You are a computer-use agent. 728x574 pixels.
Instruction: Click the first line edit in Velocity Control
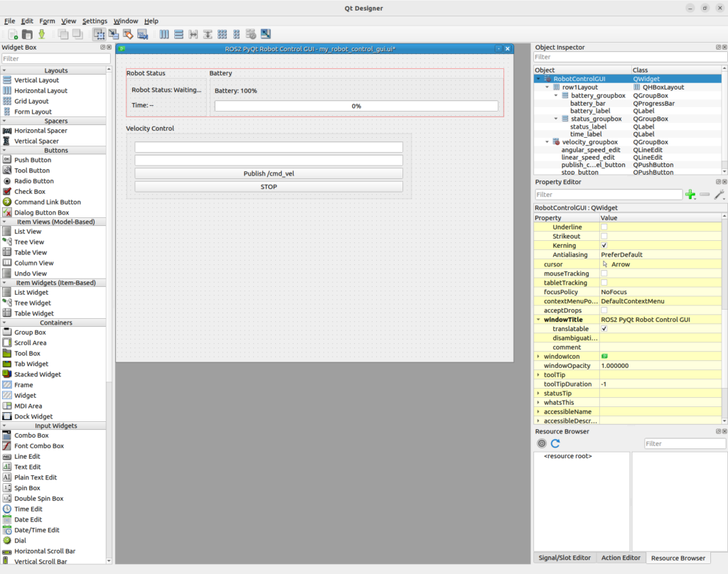[269, 147]
